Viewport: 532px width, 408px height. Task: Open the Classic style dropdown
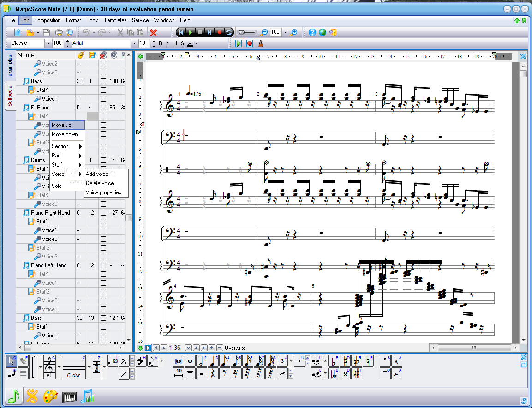click(x=48, y=43)
